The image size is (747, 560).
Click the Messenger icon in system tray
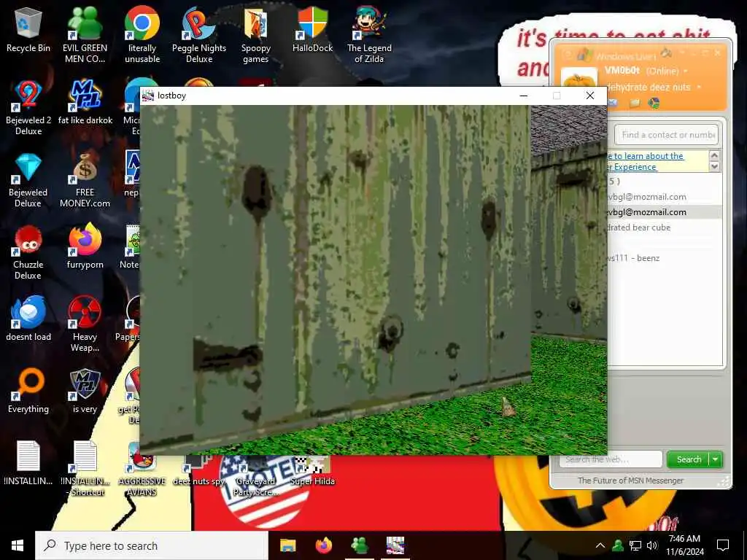pyautogui.click(x=618, y=545)
